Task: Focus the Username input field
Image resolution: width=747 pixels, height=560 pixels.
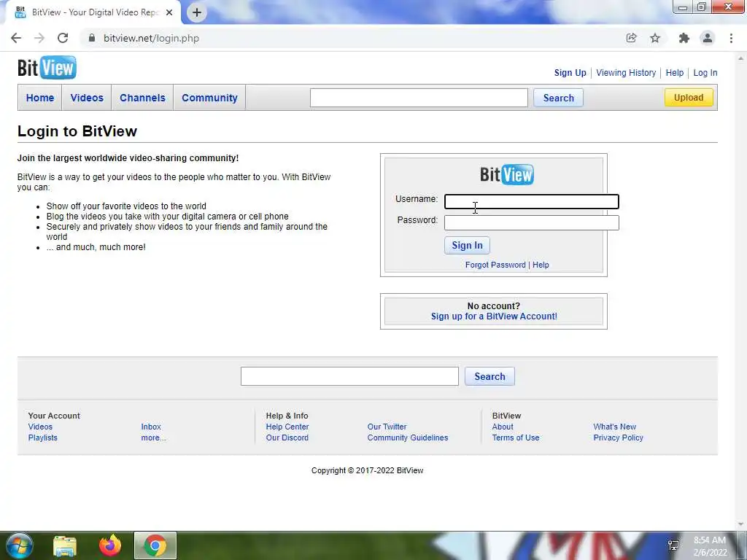Action: [532, 202]
